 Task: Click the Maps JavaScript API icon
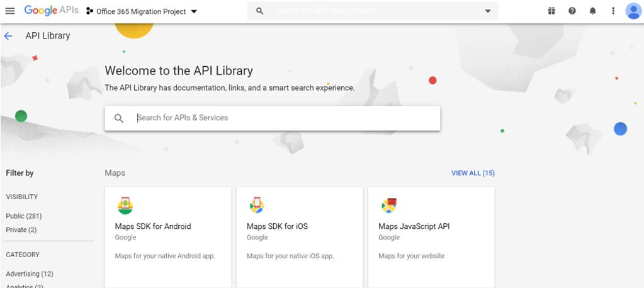pyautogui.click(x=388, y=205)
